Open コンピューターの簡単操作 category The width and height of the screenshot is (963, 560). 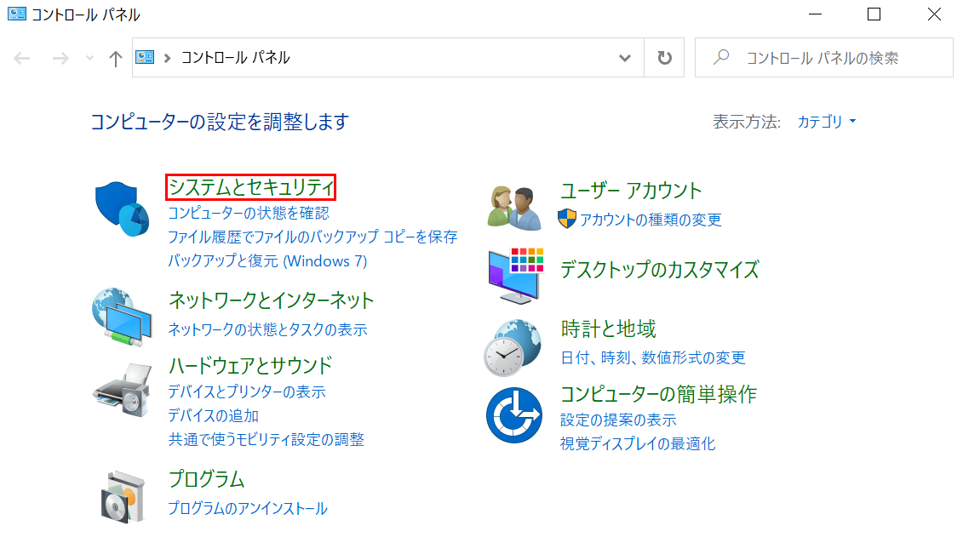click(658, 394)
